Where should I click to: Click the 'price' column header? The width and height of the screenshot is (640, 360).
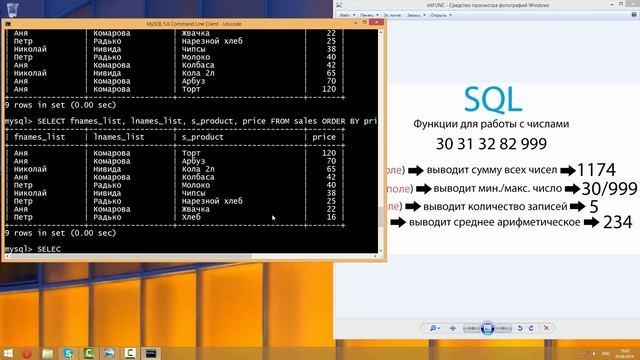pyautogui.click(x=324, y=137)
